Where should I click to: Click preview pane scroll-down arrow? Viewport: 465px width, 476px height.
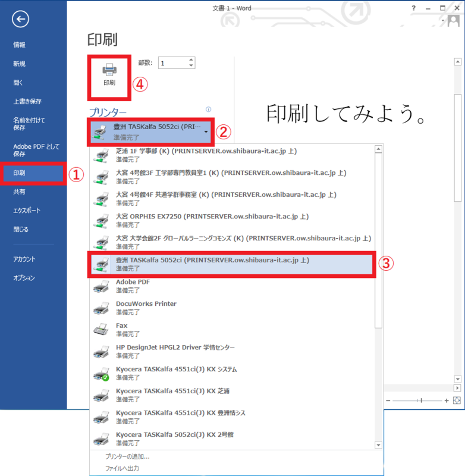pos(457,379)
